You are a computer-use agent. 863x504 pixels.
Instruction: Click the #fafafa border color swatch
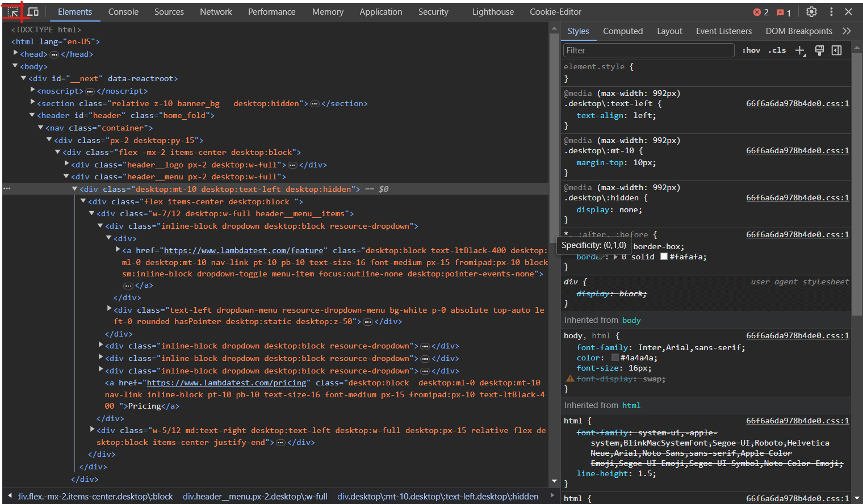click(x=663, y=257)
